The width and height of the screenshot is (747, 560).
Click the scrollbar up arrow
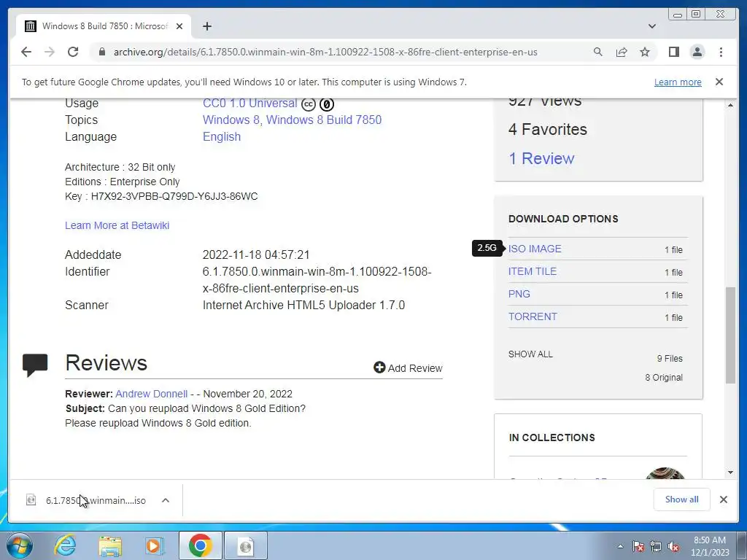pos(730,105)
